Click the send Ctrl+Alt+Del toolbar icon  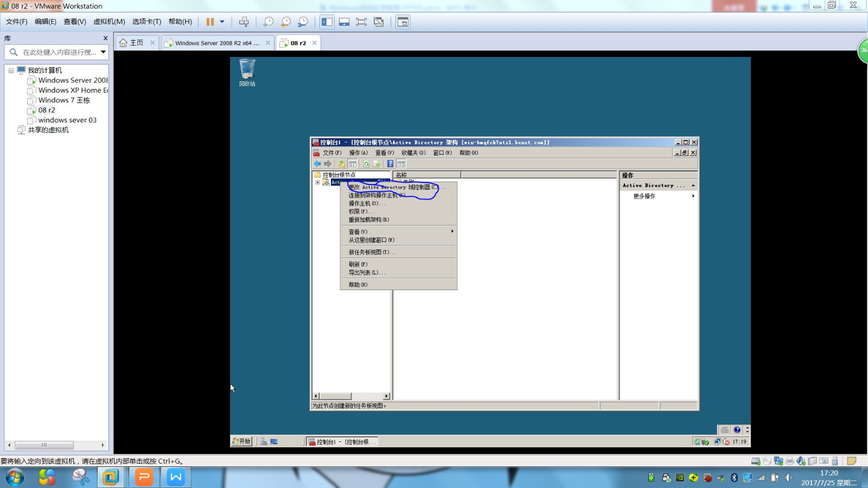244,22
